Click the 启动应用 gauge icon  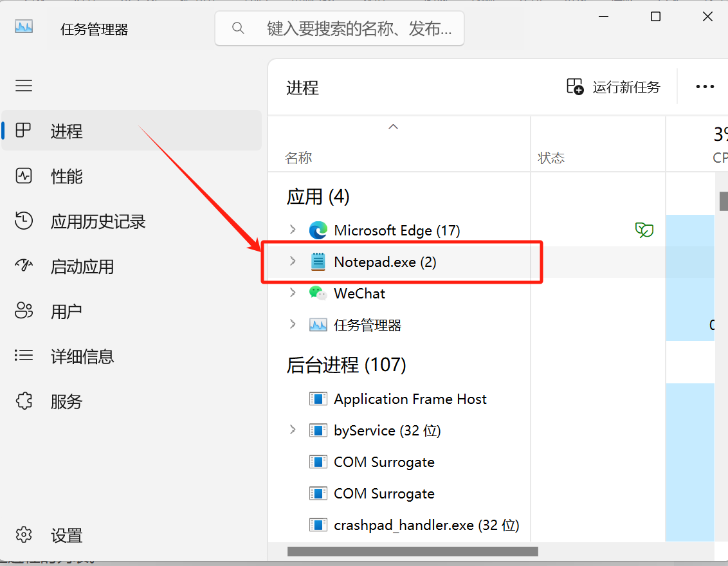tap(23, 265)
